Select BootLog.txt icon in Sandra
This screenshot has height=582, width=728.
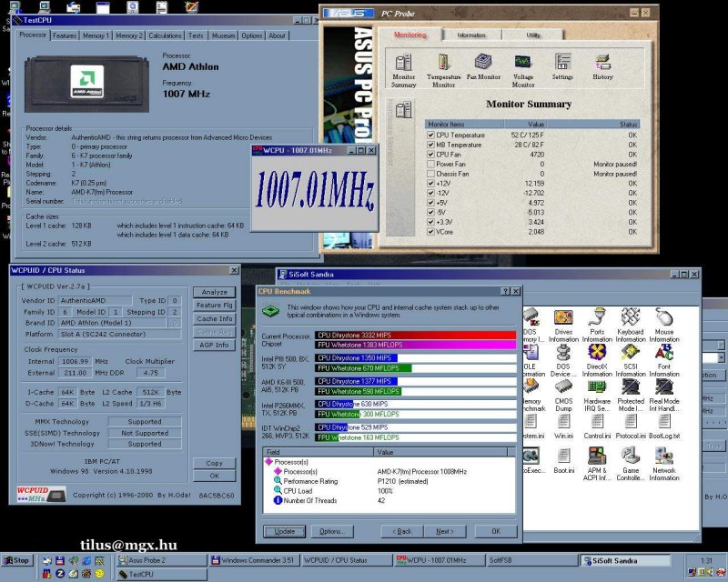click(664, 426)
